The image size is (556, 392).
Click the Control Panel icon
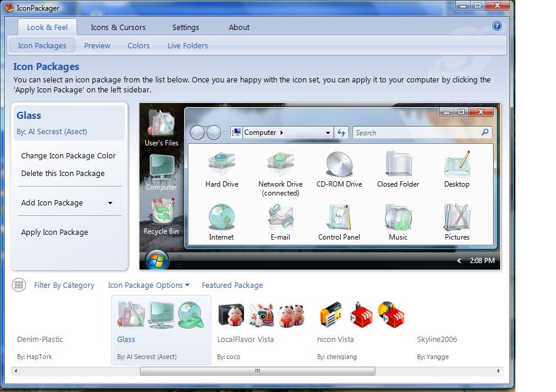(x=339, y=217)
